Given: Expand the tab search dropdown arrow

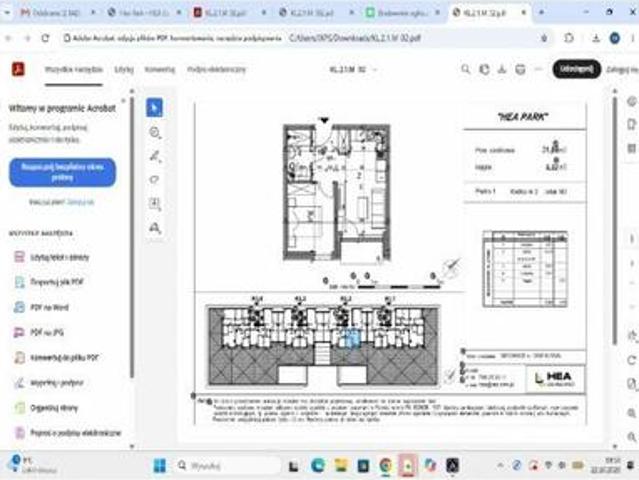Looking at the screenshot, I should click(x=7, y=13).
